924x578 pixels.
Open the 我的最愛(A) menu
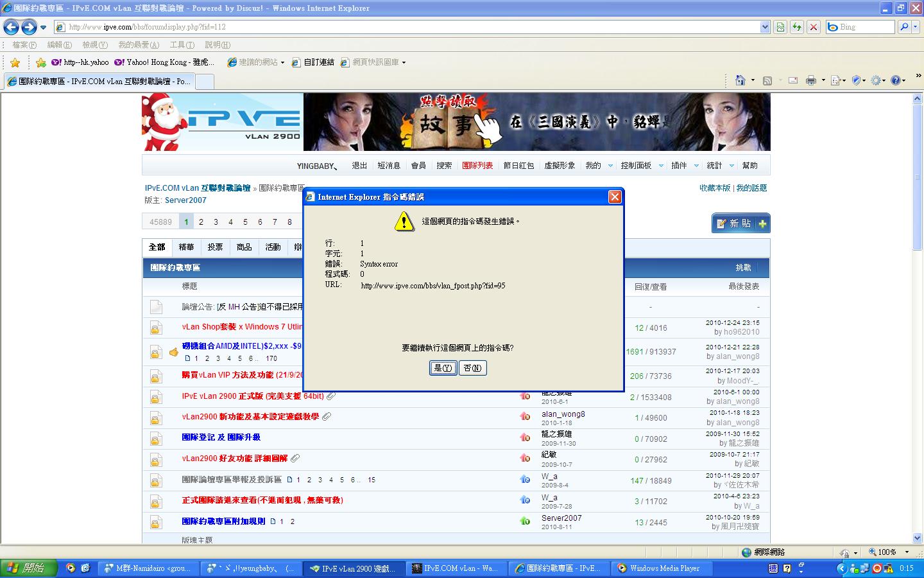(x=139, y=45)
